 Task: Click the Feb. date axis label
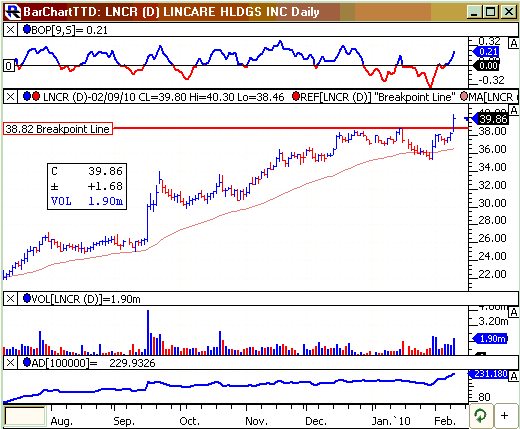tap(445, 421)
